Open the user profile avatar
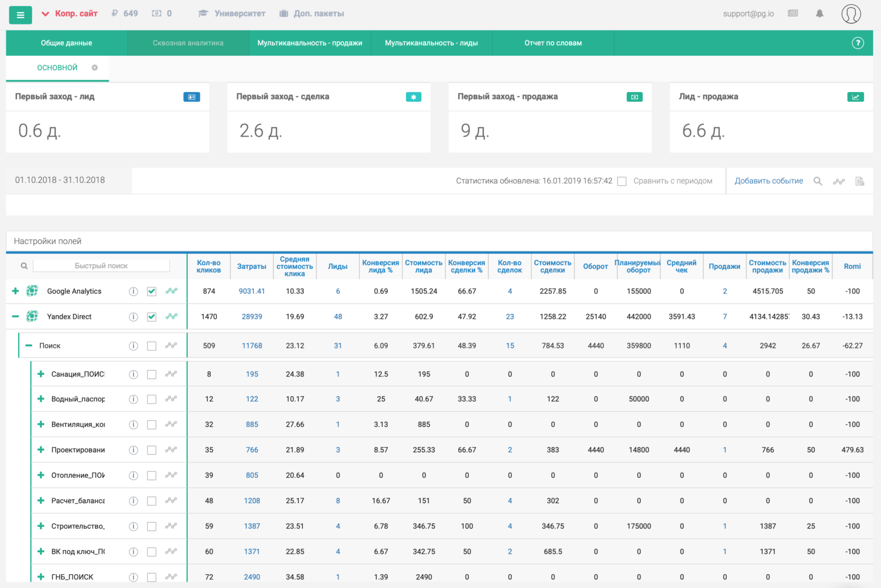This screenshot has width=881, height=588. (851, 14)
